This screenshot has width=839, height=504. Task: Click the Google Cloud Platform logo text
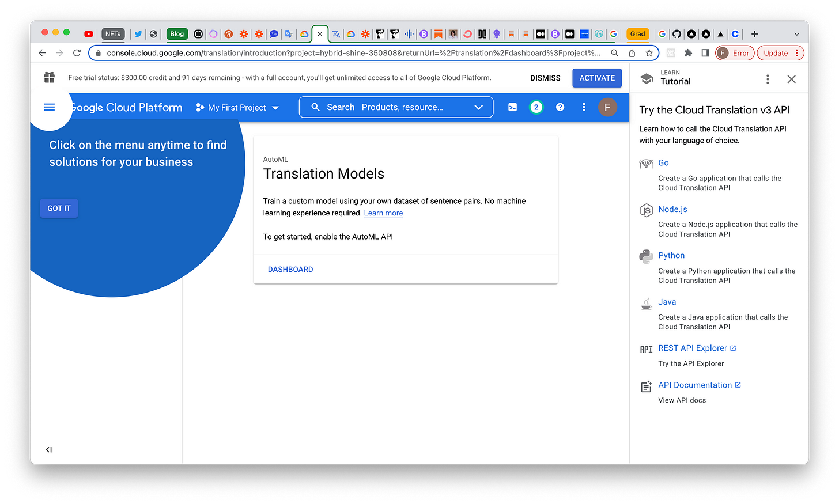[127, 108]
